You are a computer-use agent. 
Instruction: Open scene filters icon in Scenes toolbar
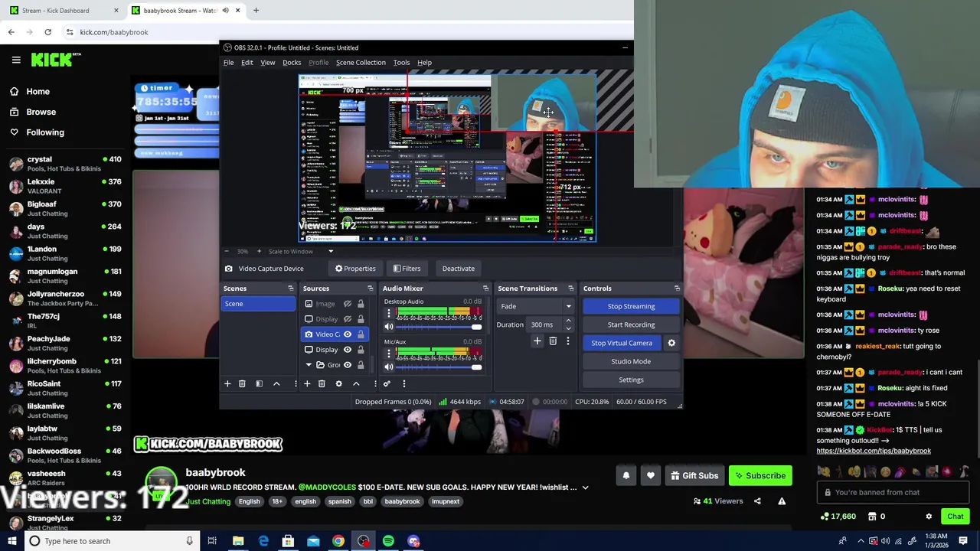[x=259, y=383]
